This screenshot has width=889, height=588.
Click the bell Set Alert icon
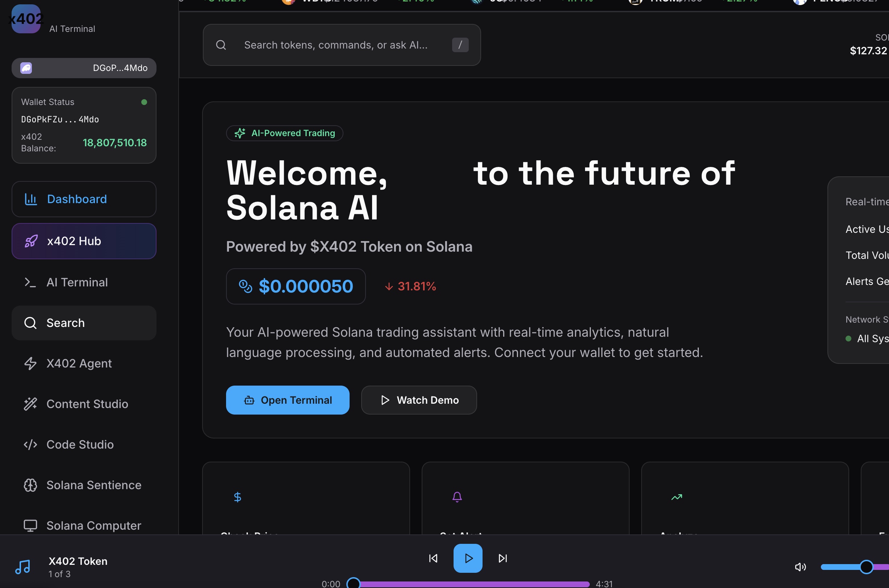[457, 497]
